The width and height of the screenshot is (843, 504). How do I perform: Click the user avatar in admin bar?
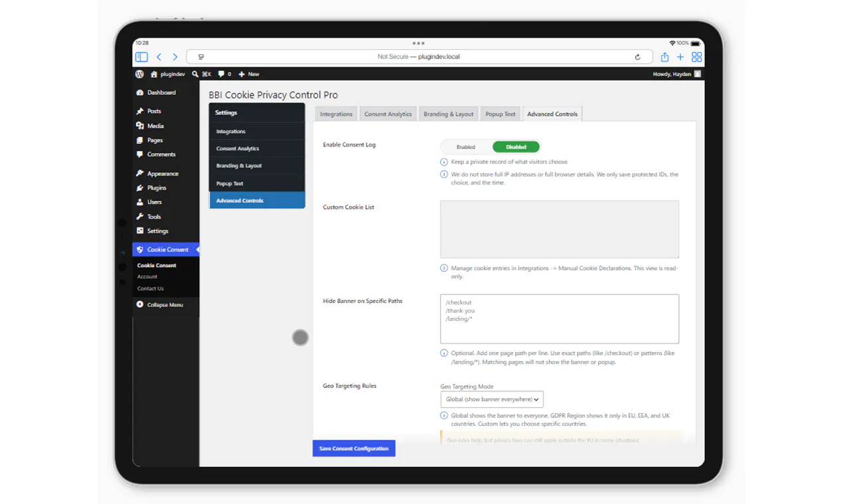click(698, 74)
